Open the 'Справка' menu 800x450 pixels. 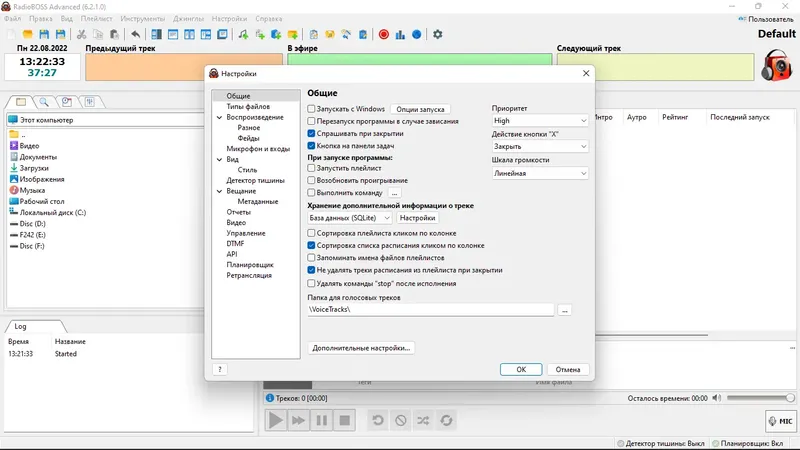pyautogui.click(x=268, y=19)
